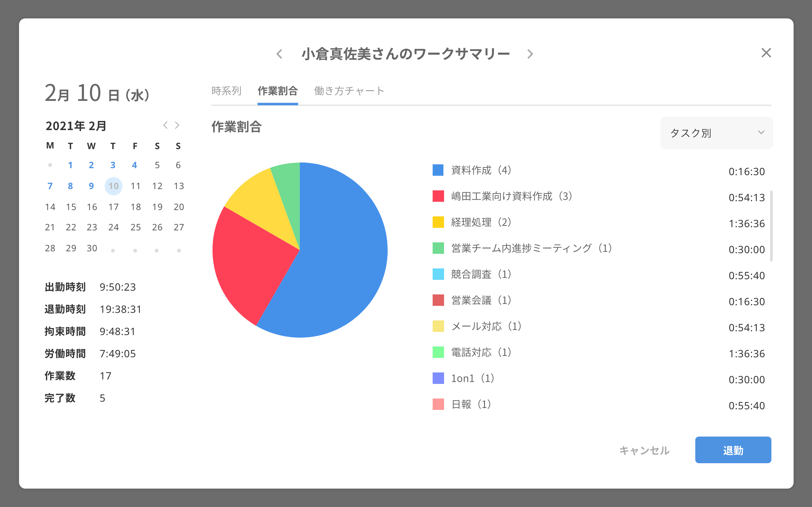Go to previous person's work summary
812x507 pixels.
(x=279, y=54)
